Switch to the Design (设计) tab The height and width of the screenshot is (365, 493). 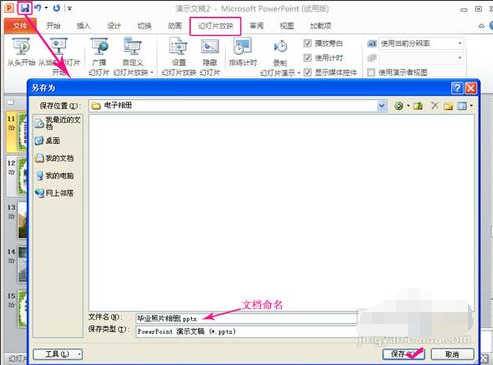coord(114,26)
